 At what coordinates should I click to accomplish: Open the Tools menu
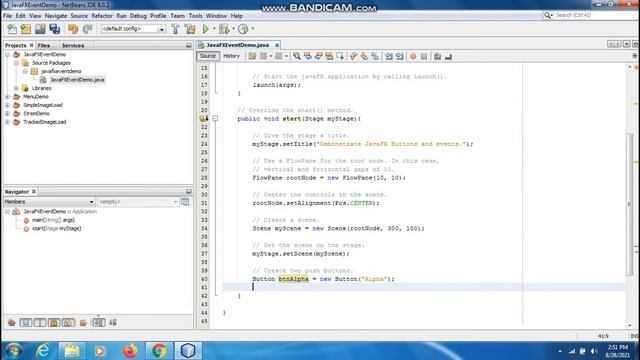pyautogui.click(x=196, y=16)
